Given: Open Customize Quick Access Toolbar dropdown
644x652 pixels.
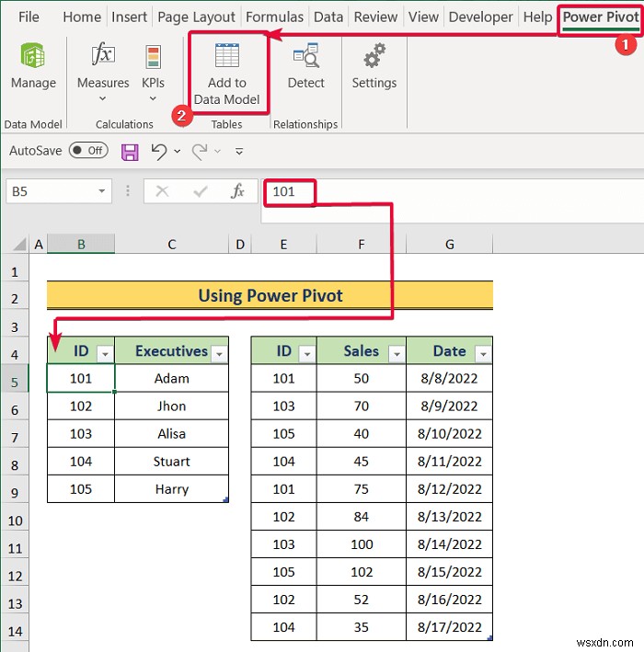Looking at the screenshot, I should click(x=239, y=151).
